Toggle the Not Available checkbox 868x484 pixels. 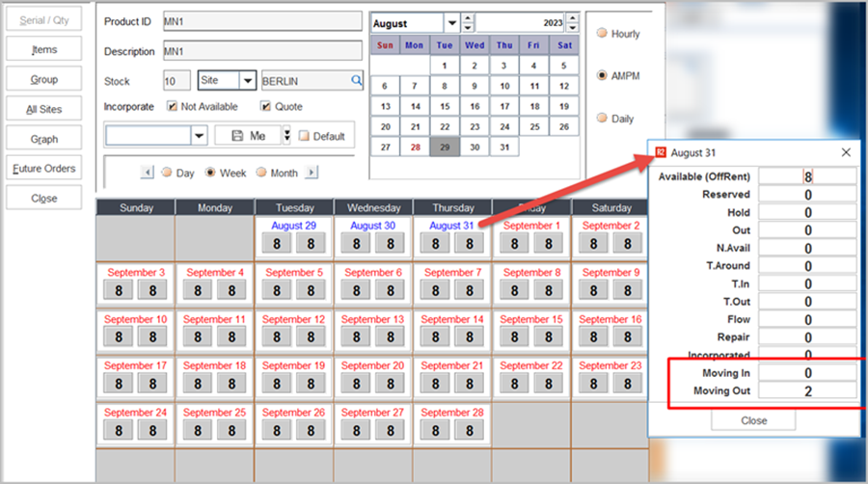click(172, 107)
